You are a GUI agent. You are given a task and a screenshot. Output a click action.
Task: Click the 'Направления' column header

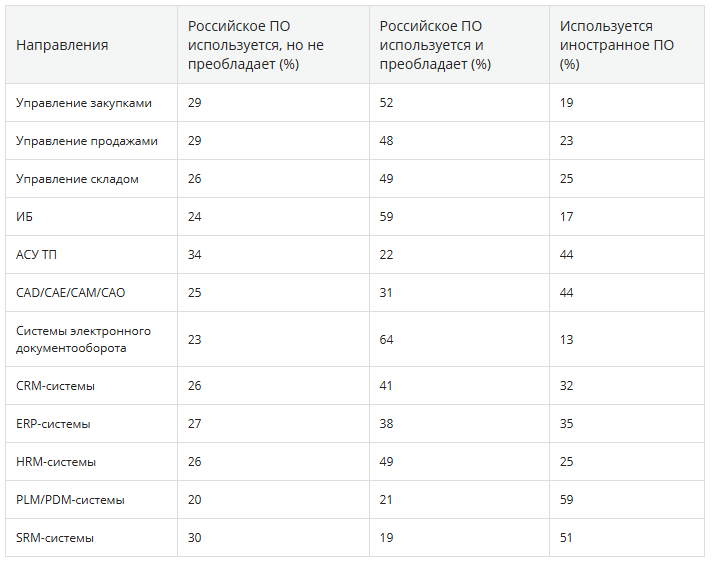62,45
